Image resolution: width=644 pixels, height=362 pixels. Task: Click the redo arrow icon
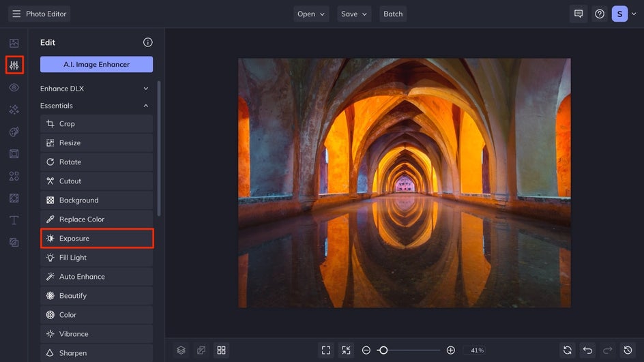608,350
